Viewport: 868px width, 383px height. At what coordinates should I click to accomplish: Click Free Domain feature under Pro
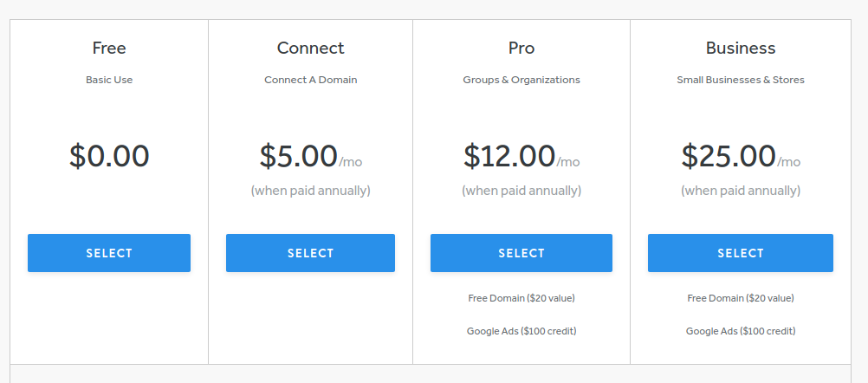click(521, 298)
